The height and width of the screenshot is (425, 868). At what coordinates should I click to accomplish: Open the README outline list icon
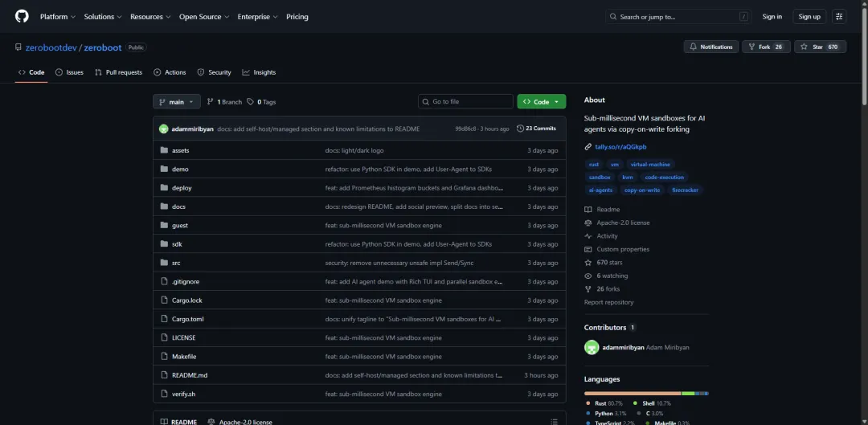[x=554, y=422]
